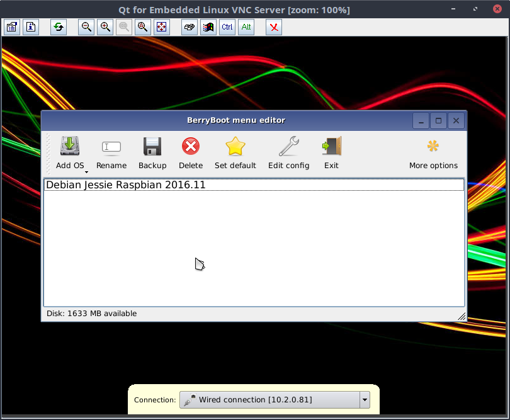Minimize the VNC Server viewer window
510x420 pixels.
[x=453, y=9]
